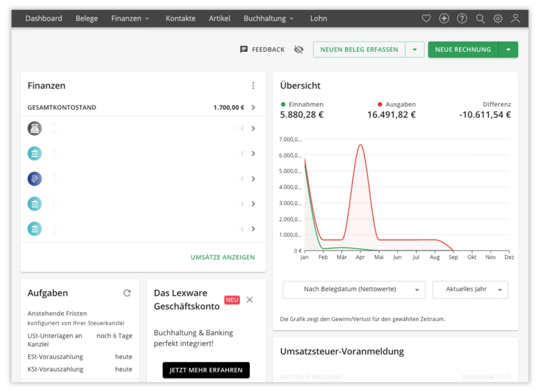
Task: Click the last teal bank account icon
Action: pyautogui.click(x=35, y=229)
